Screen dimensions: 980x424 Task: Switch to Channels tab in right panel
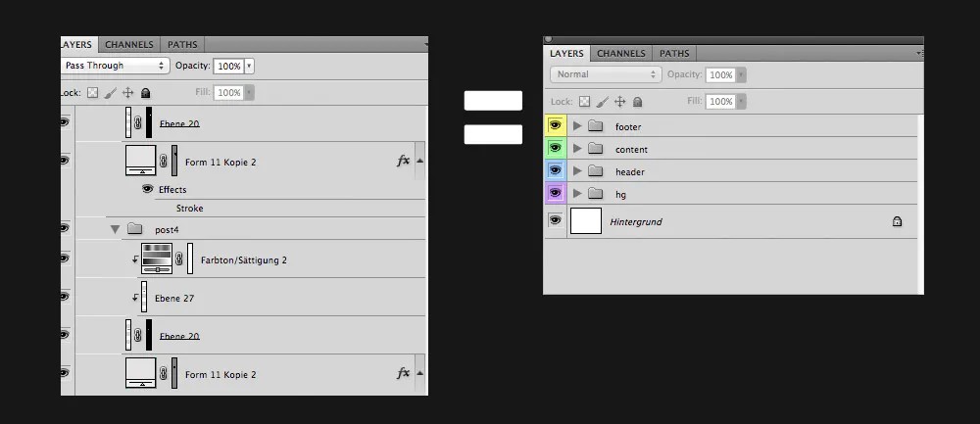621,53
